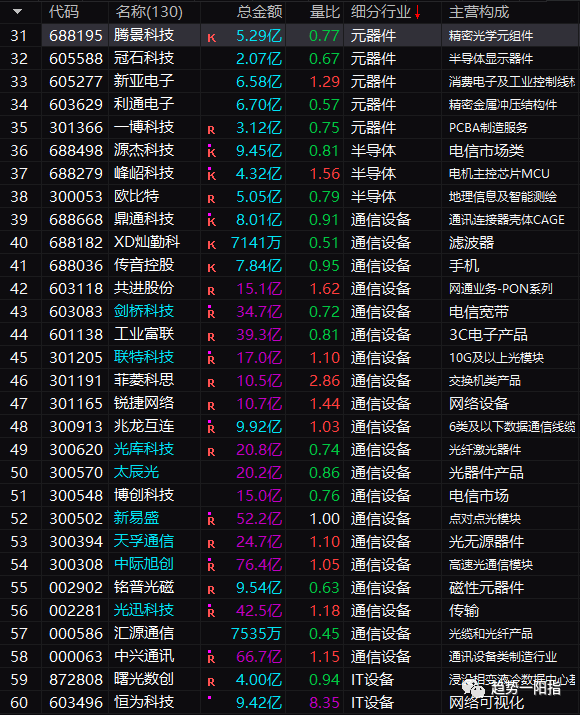
Task: Click the R marker on 光迅科技 row
Action: [x=211, y=611]
